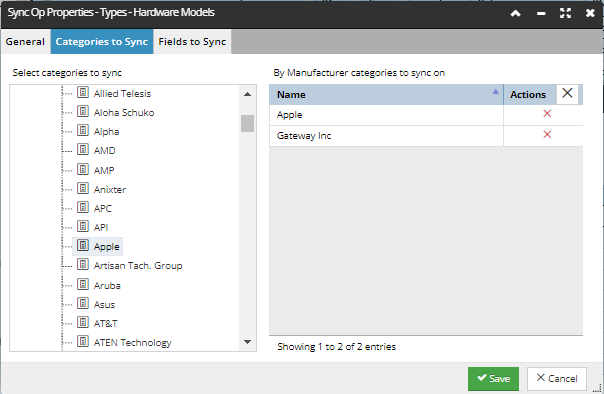Sort table by Name column arrow
Image resolution: width=604 pixels, height=394 pixels.
pos(495,92)
